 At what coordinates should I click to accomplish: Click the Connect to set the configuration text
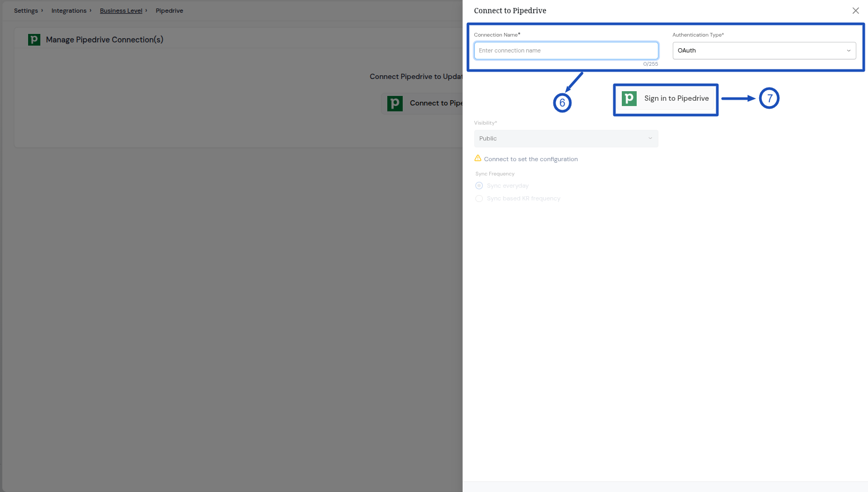pos(531,159)
